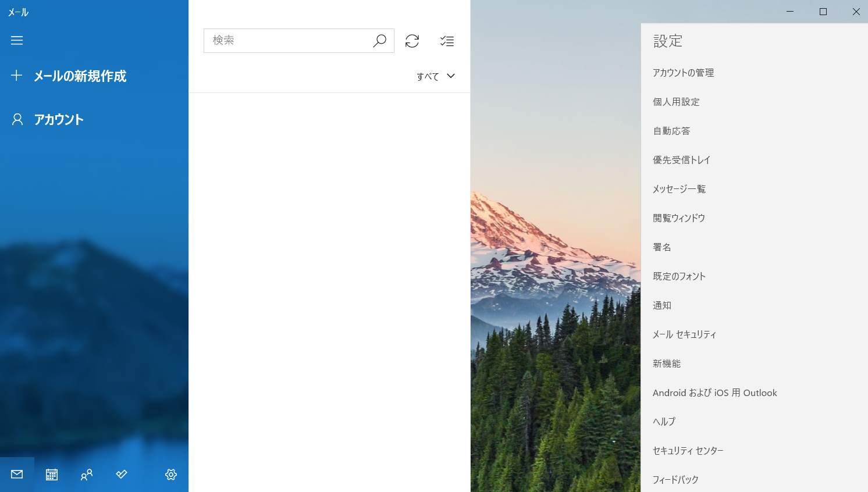Select メールの新規作成 button
Viewport: 868px width, 492px height.
[94, 76]
